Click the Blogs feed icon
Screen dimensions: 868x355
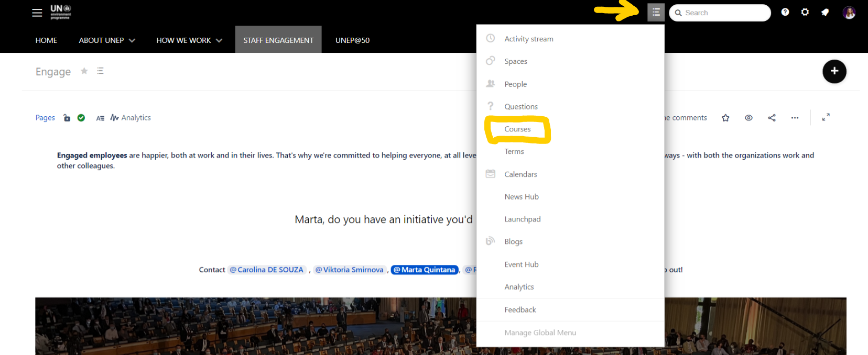pos(491,241)
